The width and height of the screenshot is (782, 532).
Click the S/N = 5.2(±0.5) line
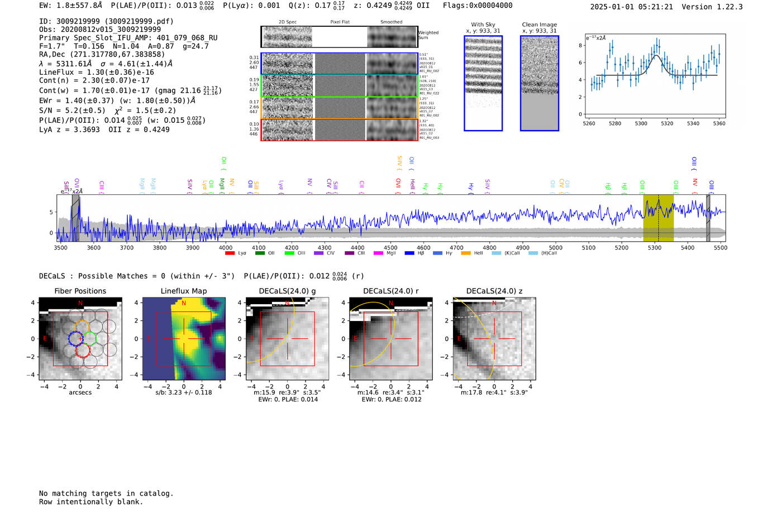tap(108, 110)
